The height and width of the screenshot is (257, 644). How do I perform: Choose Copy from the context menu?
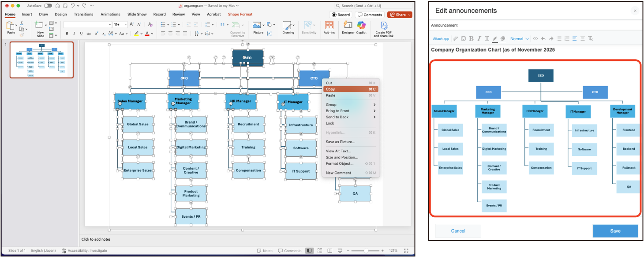pyautogui.click(x=351, y=89)
